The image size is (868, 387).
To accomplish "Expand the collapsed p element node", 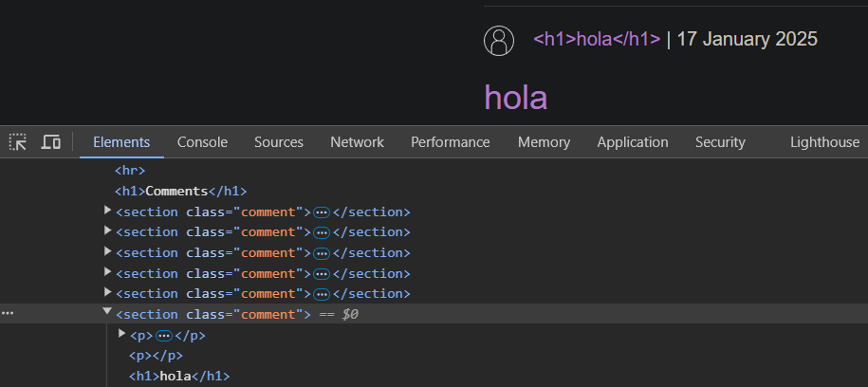I will pyautogui.click(x=122, y=333).
